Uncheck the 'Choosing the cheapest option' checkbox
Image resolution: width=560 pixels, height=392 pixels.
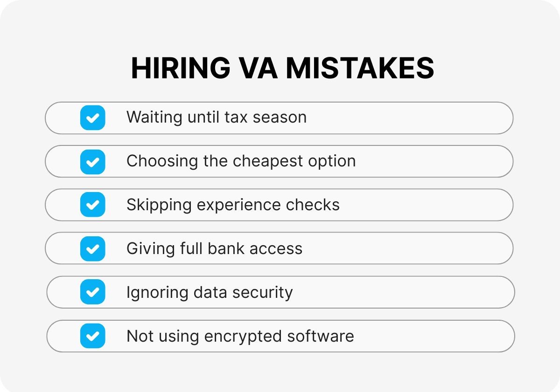92,161
